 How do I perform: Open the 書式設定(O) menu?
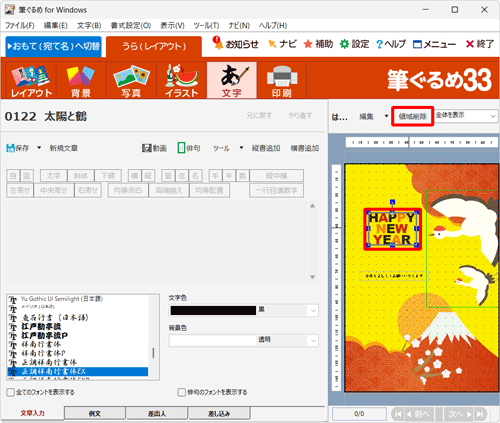coord(131,26)
